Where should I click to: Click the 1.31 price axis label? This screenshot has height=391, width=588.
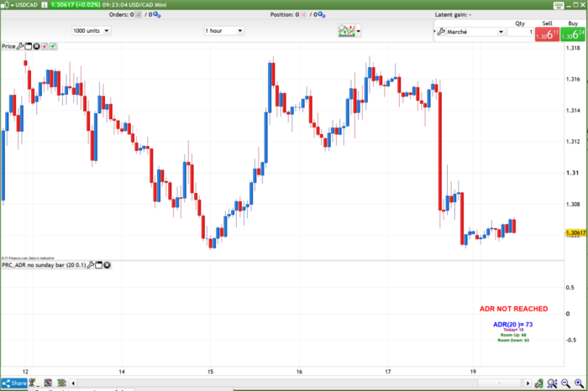[572, 173]
